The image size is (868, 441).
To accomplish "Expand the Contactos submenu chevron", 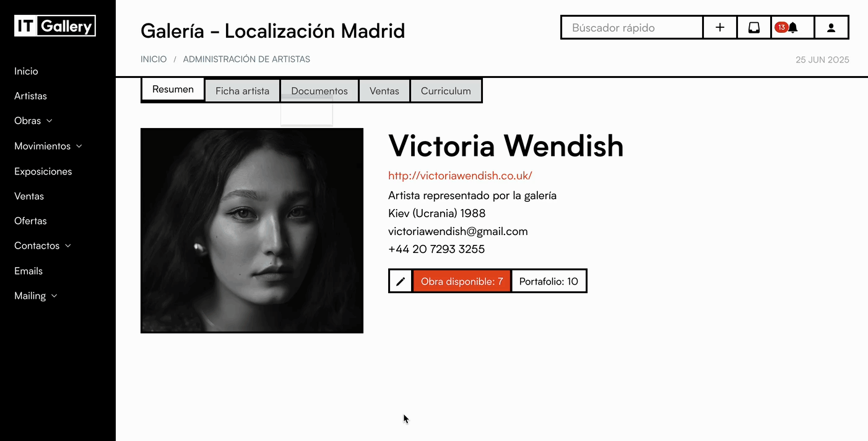I will click(x=68, y=246).
